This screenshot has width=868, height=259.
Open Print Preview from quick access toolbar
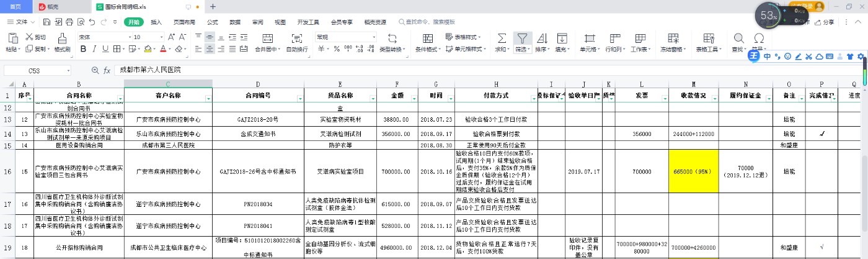(79, 22)
